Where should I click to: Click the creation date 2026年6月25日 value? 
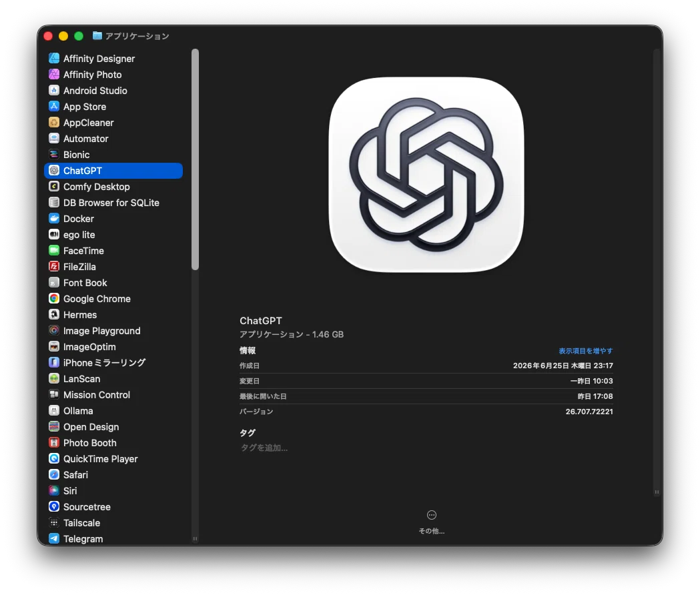point(563,366)
